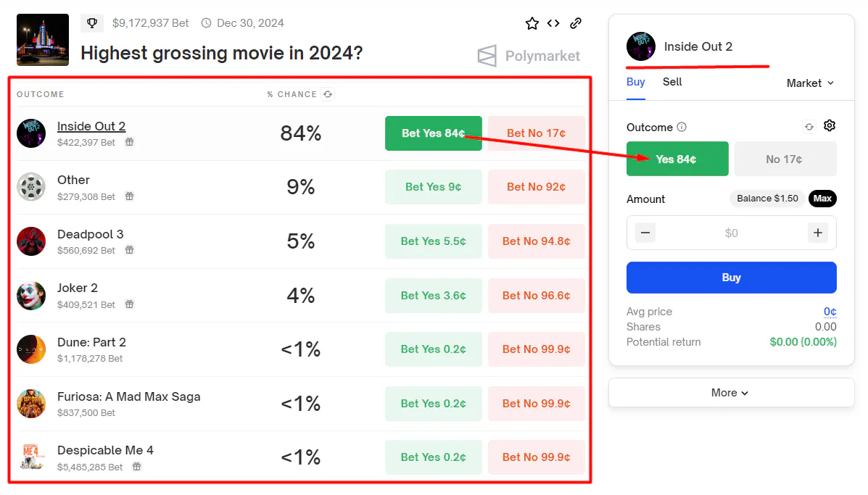Open the embed code icon
The height and width of the screenshot is (495, 868).
click(x=553, y=22)
